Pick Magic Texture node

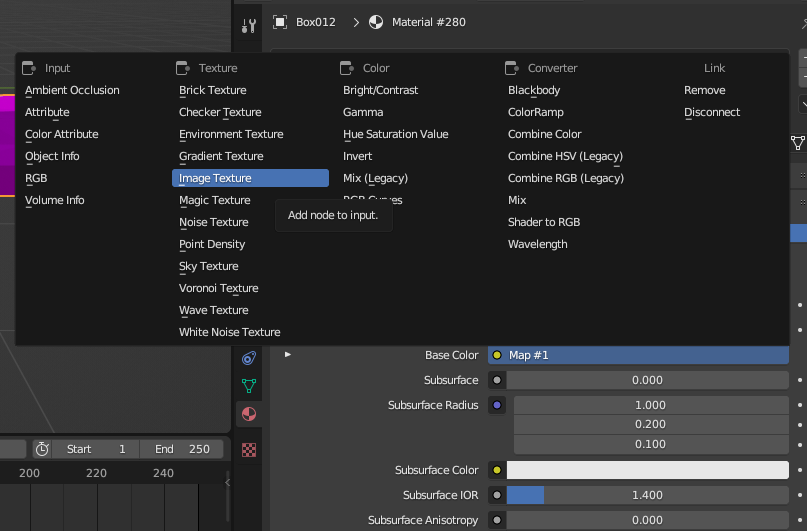(215, 200)
